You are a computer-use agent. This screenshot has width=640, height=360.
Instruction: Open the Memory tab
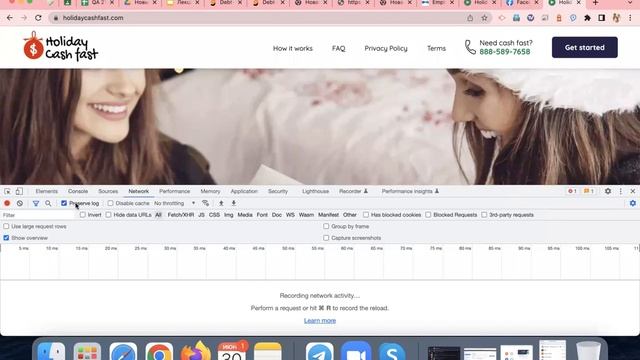point(210,191)
